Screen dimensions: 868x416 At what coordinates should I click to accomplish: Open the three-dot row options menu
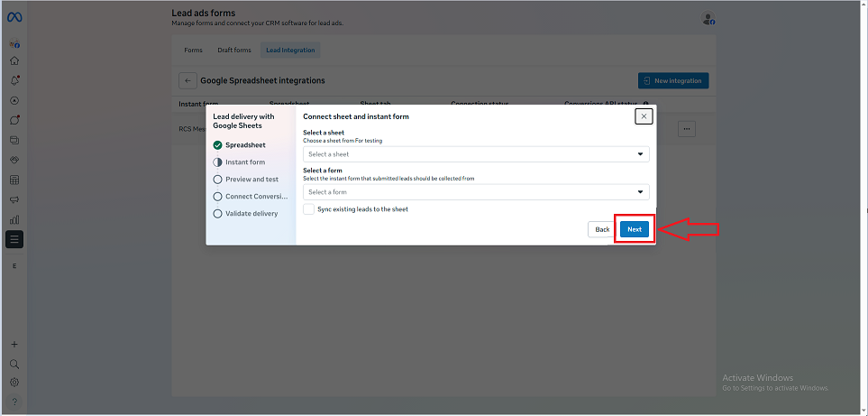click(687, 130)
